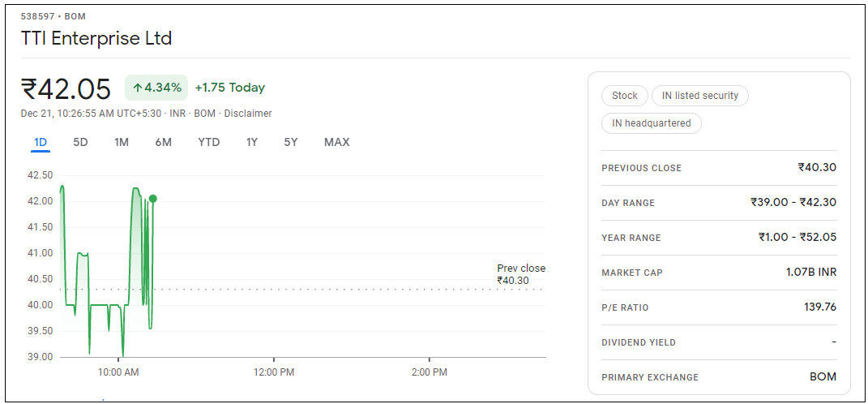Viewport: 868px width, 404px height.
Task: Click the Dec 21 timestamp text
Action: coord(91,114)
